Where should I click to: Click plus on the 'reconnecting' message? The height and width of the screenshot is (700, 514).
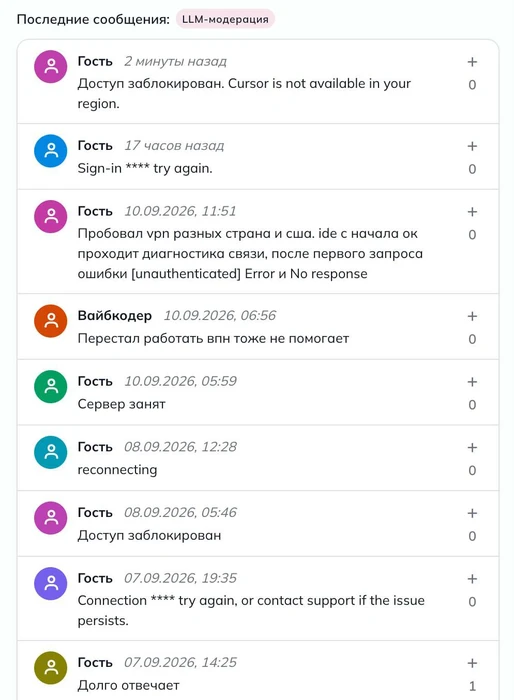pyautogui.click(x=472, y=447)
